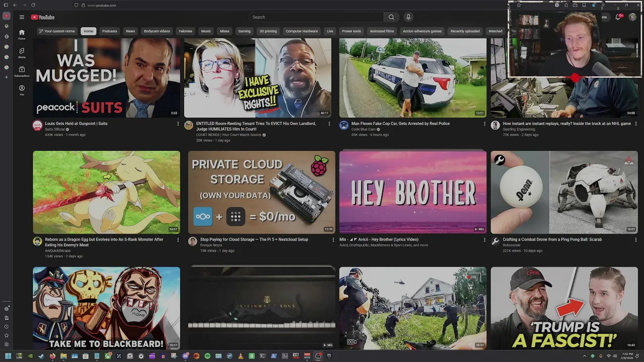
Task: Select the Recently uploaded filter chip
Action: point(465,31)
